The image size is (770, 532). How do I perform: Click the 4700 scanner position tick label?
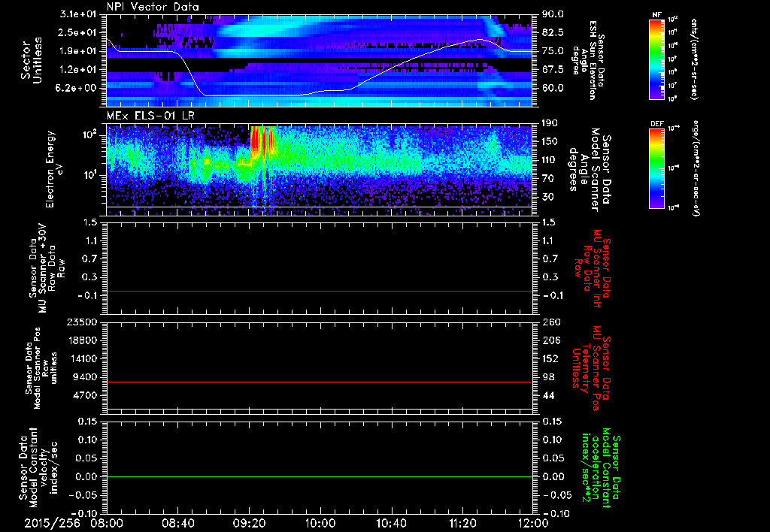(86, 395)
